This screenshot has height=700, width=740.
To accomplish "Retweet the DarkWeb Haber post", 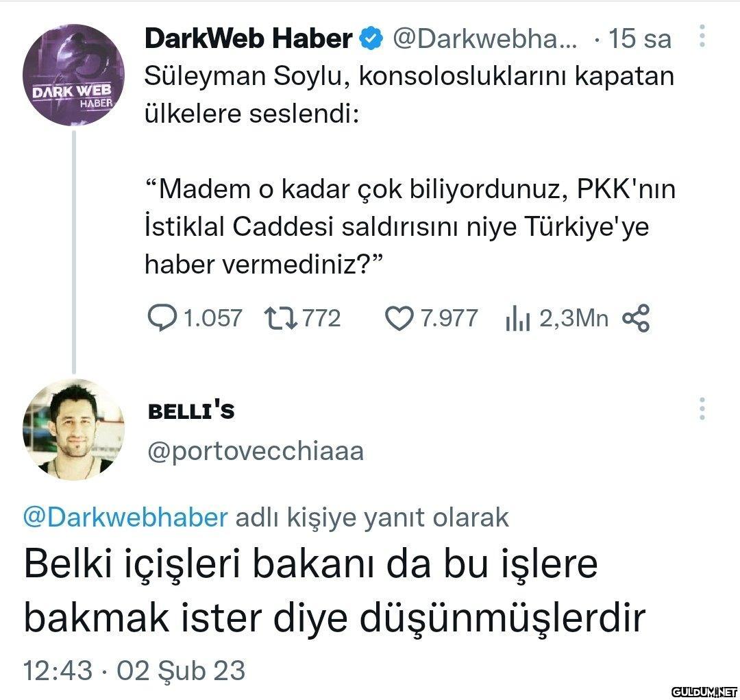I will coord(280,318).
